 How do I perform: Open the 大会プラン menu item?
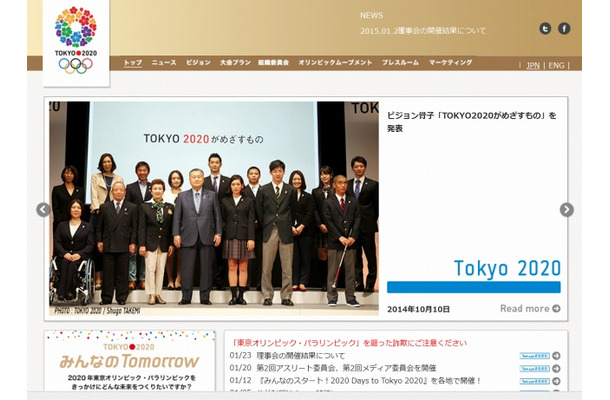pos(235,62)
